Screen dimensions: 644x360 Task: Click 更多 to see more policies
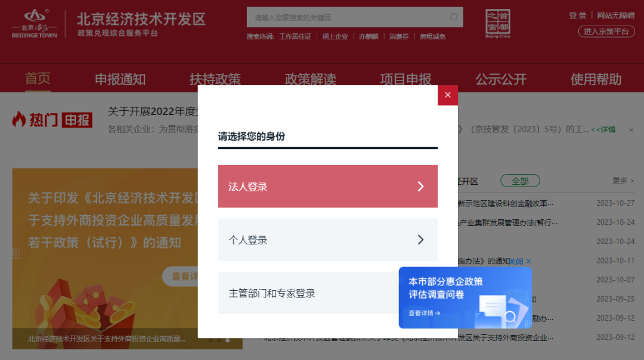click(x=623, y=181)
